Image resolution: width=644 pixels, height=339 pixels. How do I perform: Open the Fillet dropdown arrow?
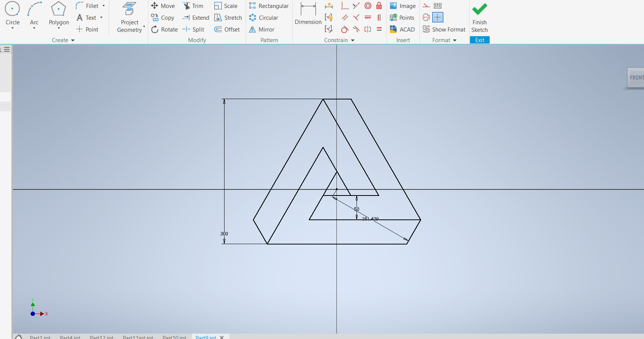104,6
